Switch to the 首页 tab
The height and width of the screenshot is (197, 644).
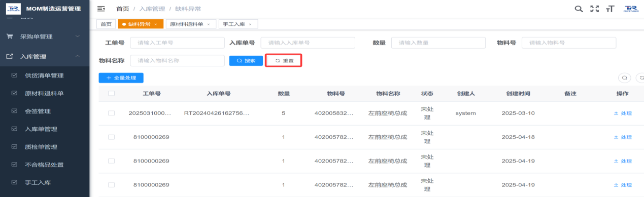(x=106, y=24)
